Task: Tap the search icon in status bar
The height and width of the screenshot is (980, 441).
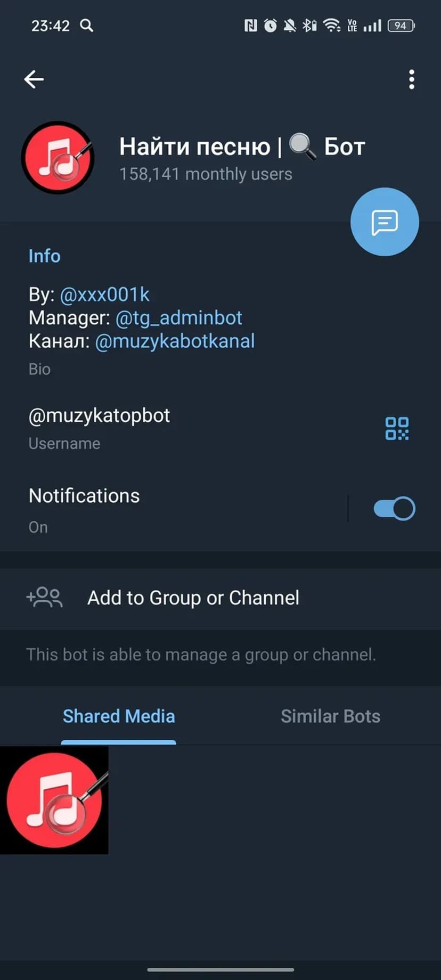Action: 87,25
